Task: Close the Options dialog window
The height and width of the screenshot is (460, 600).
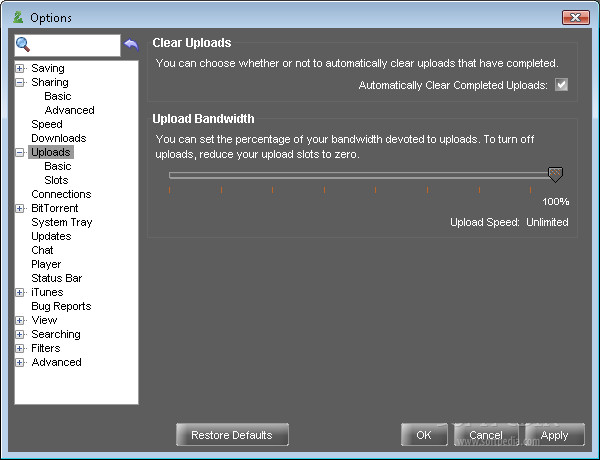Action: tap(576, 17)
